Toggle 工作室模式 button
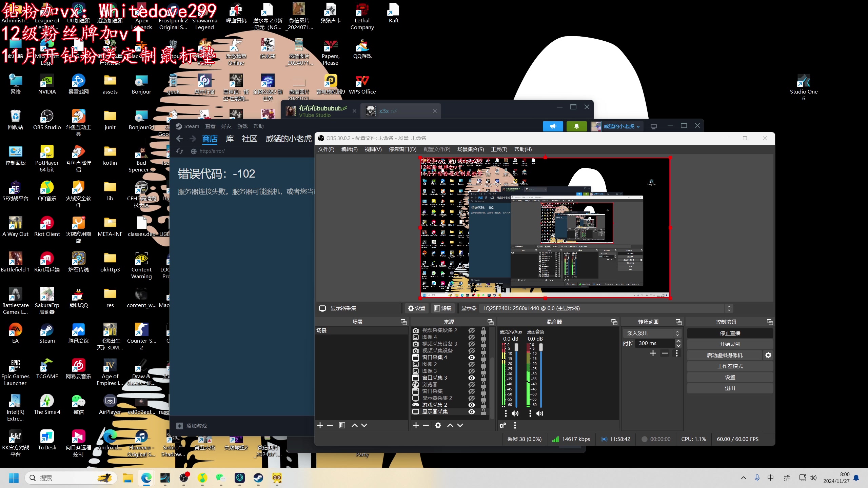The width and height of the screenshot is (868, 488). pos(730,366)
